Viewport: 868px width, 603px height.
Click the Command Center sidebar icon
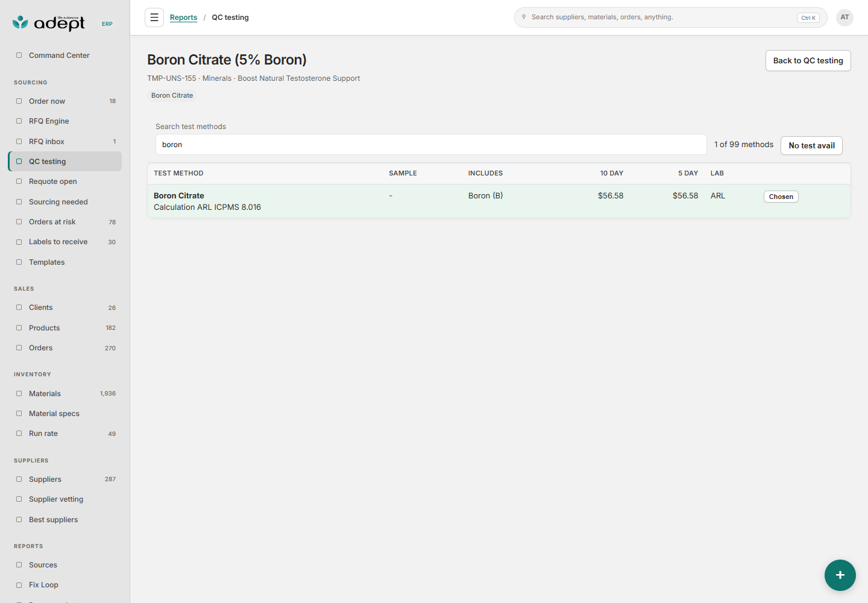(x=19, y=55)
